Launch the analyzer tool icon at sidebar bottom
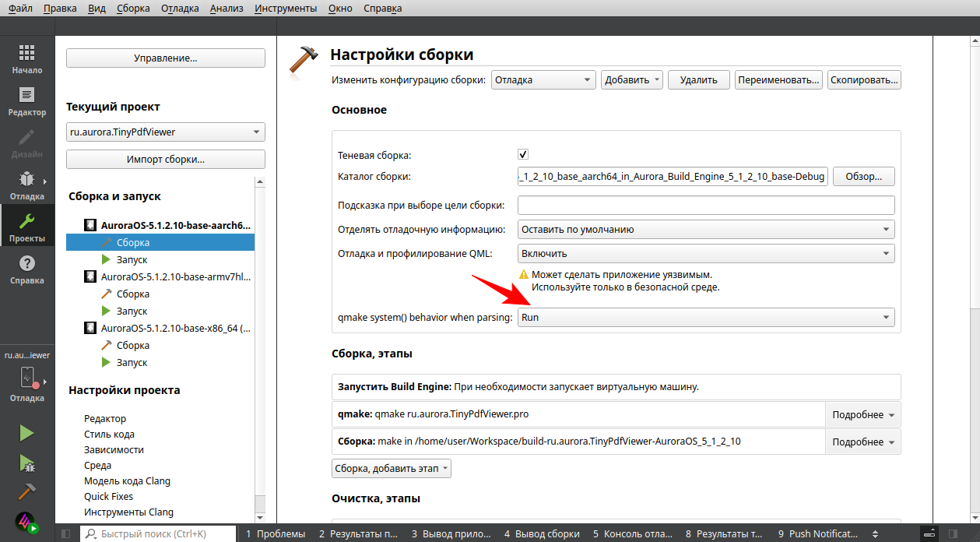The height and width of the screenshot is (542, 980). (26, 521)
